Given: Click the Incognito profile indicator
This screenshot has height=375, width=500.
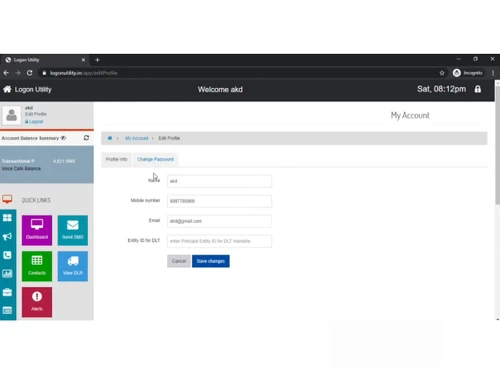Looking at the screenshot, I should click(x=468, y=73).
